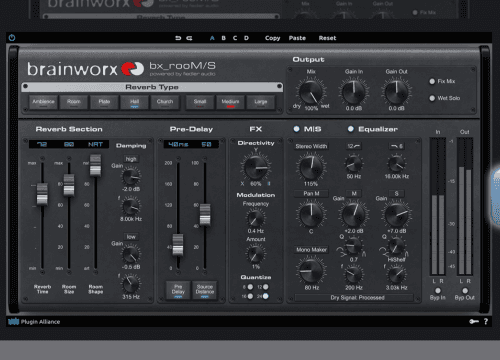500x360 pixels.
Task: Click the 40ms pre-delay display value
Action: 178,144
